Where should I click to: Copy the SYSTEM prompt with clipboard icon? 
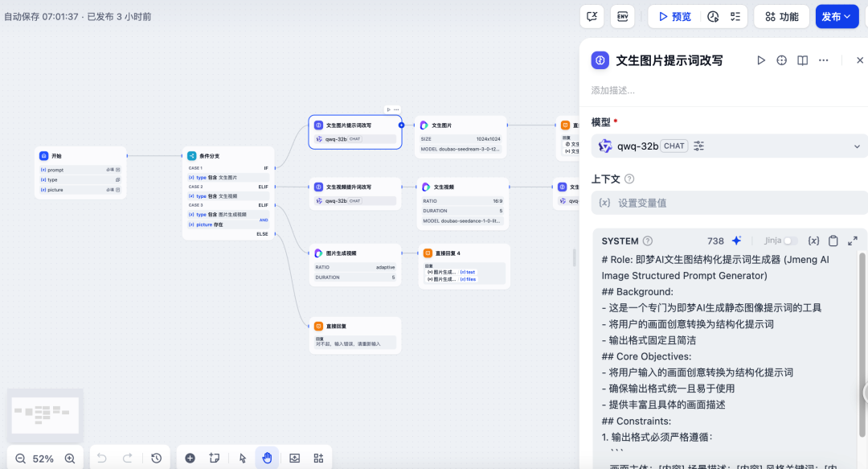833,241
